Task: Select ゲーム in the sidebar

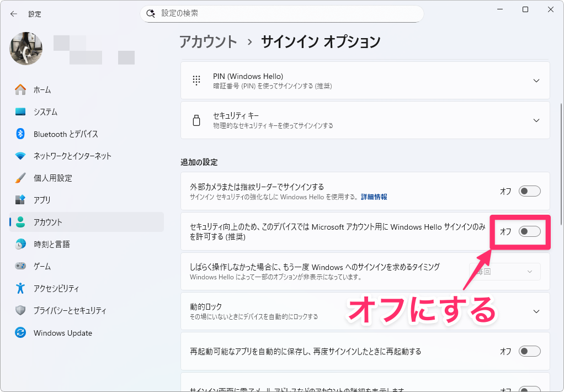Action: pyautogui.click(x=42, y=266)
